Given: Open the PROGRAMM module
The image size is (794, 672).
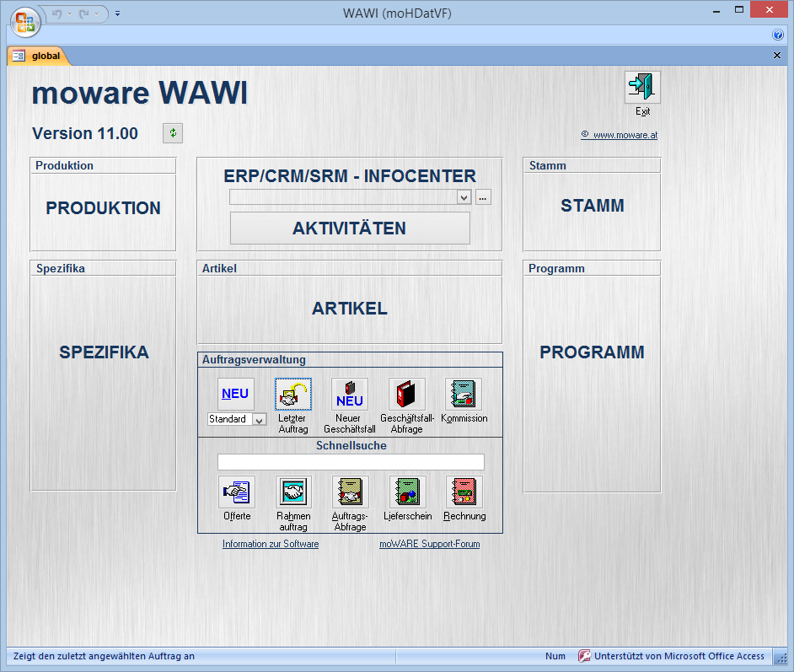Looking at the screenshot, I should 592,352.
